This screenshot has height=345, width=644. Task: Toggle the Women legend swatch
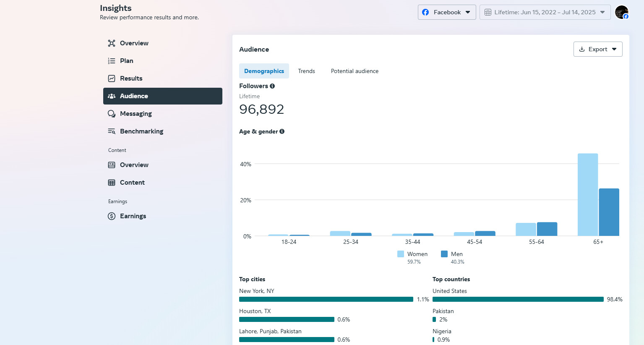(401, 254)
